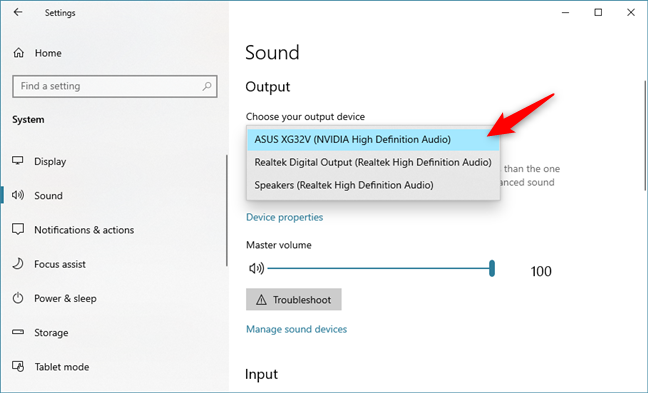Select the Sound sidebar item
Image resolution: width=648 pixels, height=393 pixels.
(48, 195)
